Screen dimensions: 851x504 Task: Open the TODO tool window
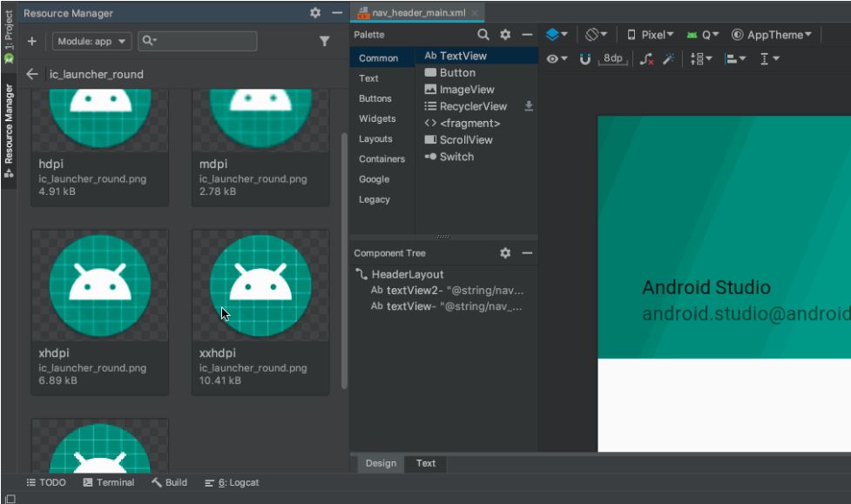click(46, 482)
